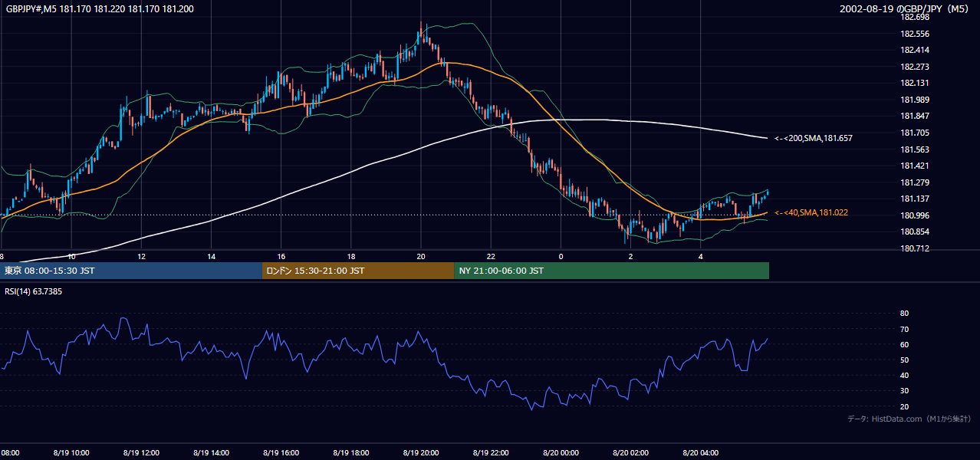
Task: Click RSI level 60 on axis
Action: pos(904,344)
